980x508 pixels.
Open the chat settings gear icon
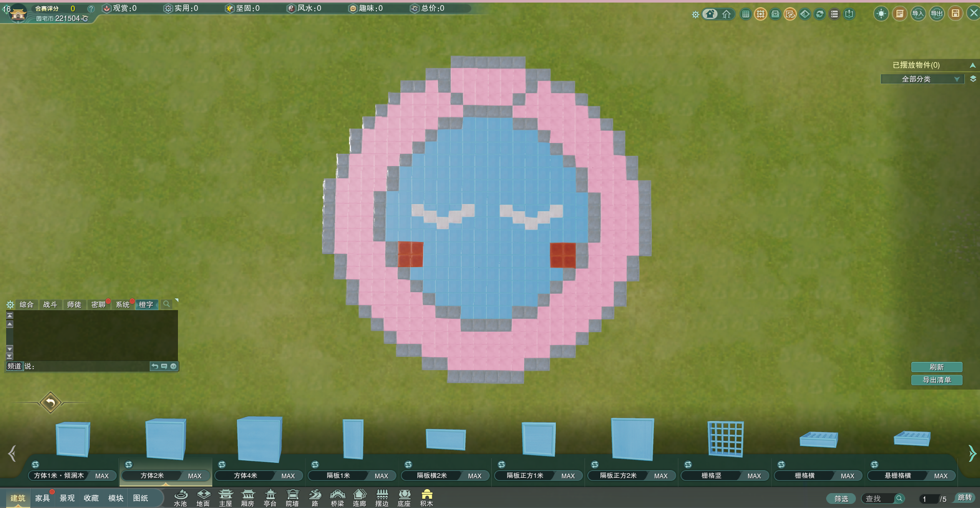tap(10, 304)
